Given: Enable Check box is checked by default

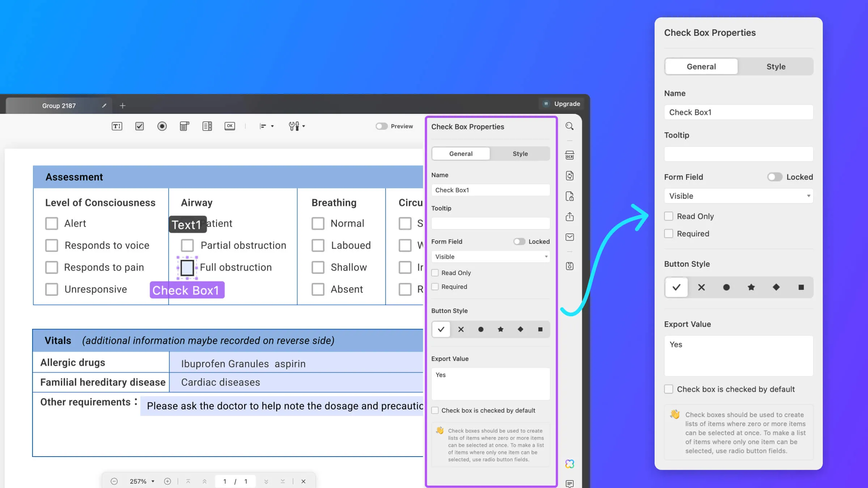Looking at the screenshot, I should pyautogui.click(x=668, y=389).
